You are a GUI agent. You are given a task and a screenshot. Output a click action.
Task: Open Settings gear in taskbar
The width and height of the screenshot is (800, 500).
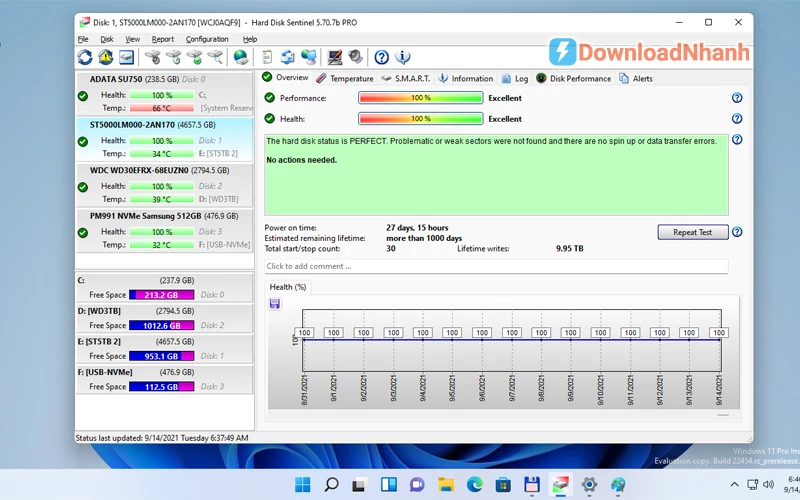click(589, 484)
